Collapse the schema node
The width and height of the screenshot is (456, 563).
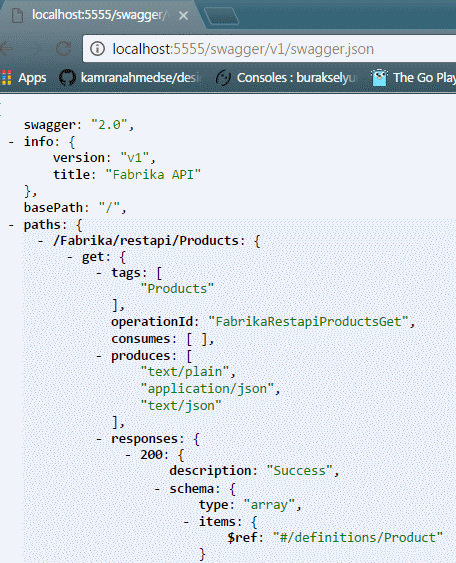coord(157,489)
